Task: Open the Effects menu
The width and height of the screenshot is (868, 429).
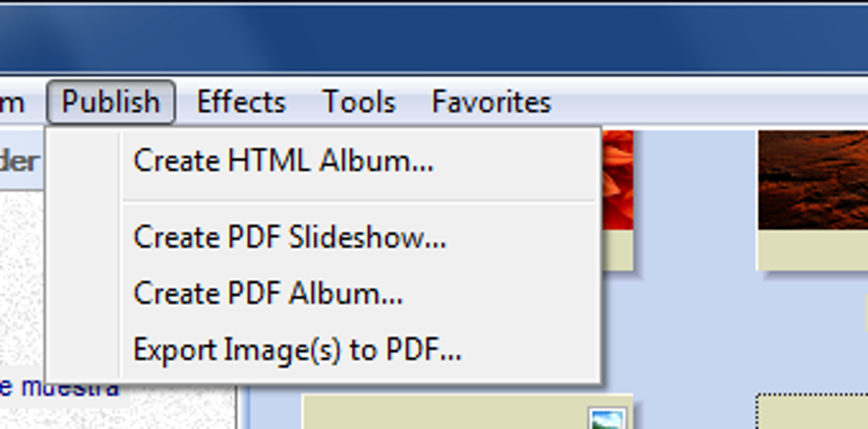Action: [241, 102]
